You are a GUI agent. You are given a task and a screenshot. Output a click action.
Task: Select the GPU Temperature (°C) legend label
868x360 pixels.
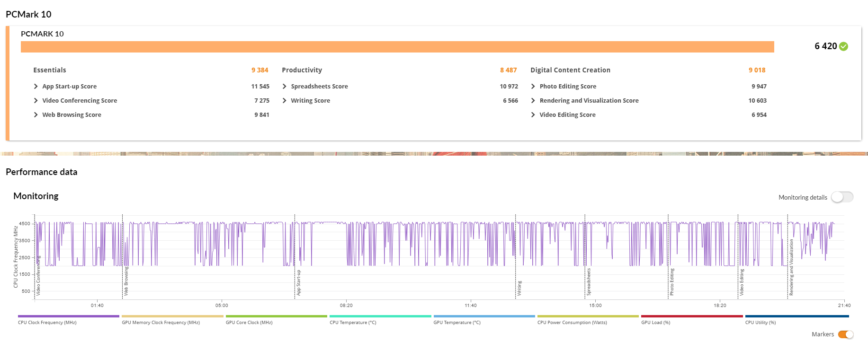(x=457, y=323)
